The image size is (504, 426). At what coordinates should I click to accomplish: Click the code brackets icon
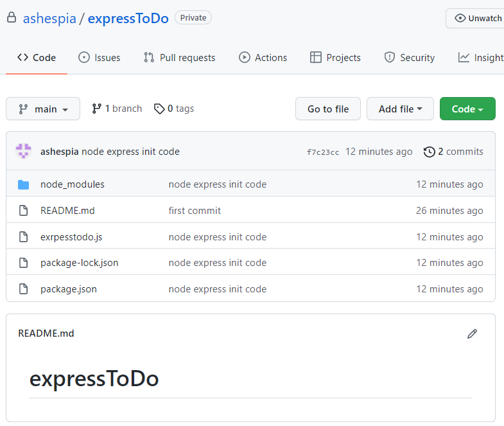23,57
